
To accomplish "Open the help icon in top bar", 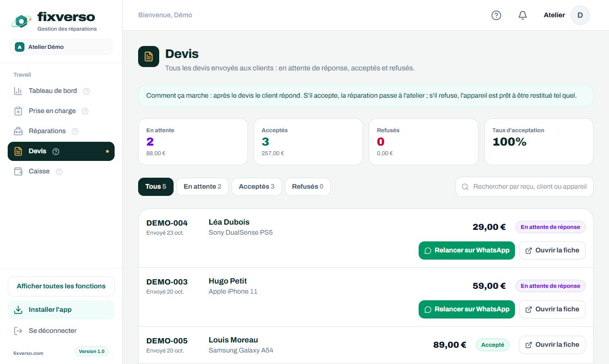I will click(496, 15).
